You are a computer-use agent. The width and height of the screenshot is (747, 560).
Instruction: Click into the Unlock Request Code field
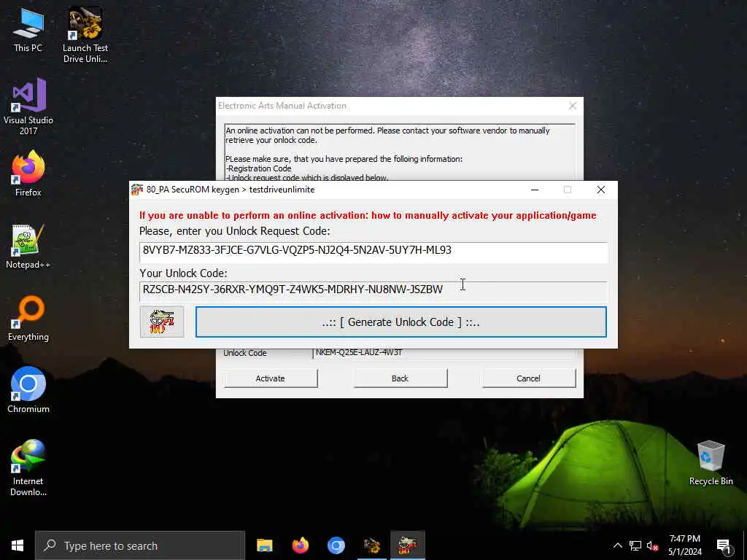[x=373, y=252]
